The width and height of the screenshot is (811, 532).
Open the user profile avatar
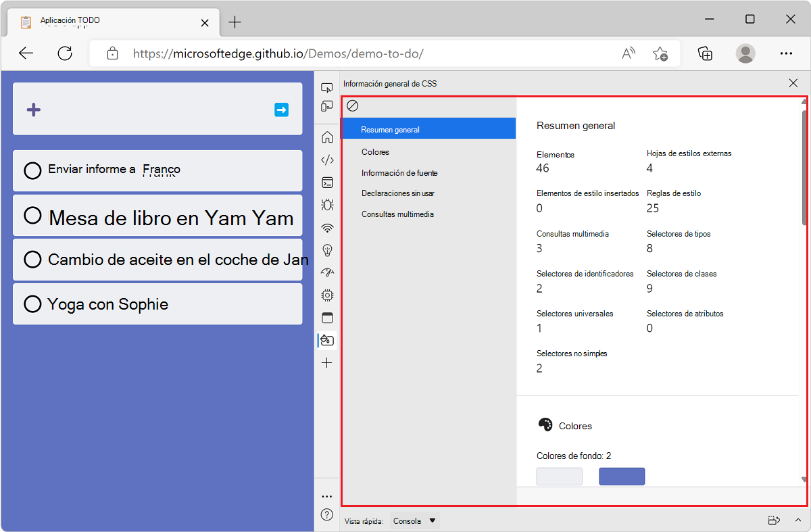coord(745,53)
